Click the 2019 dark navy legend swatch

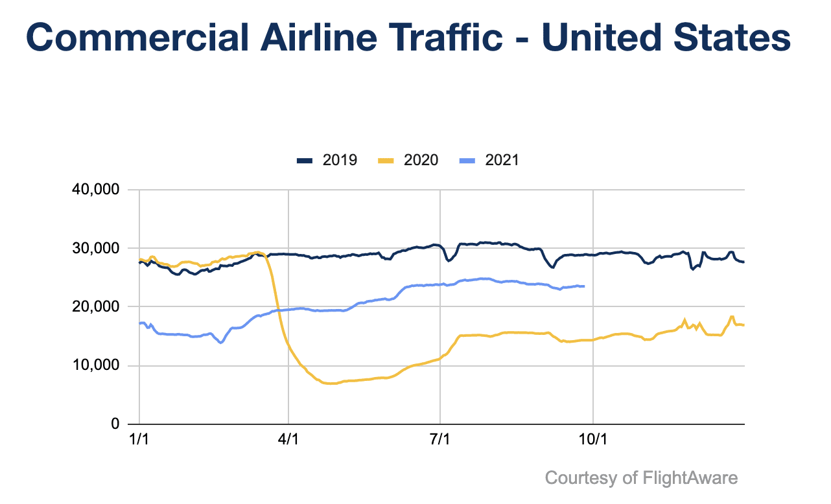click(x=306, y=160)
